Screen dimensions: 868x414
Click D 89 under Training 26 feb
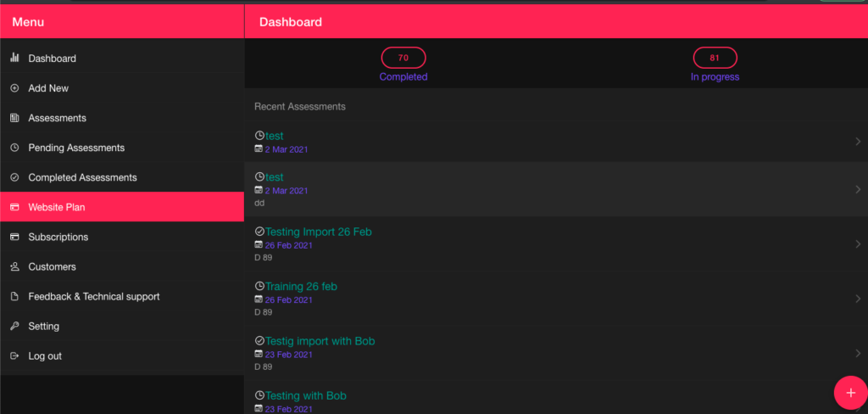click(x=263, y=312)
